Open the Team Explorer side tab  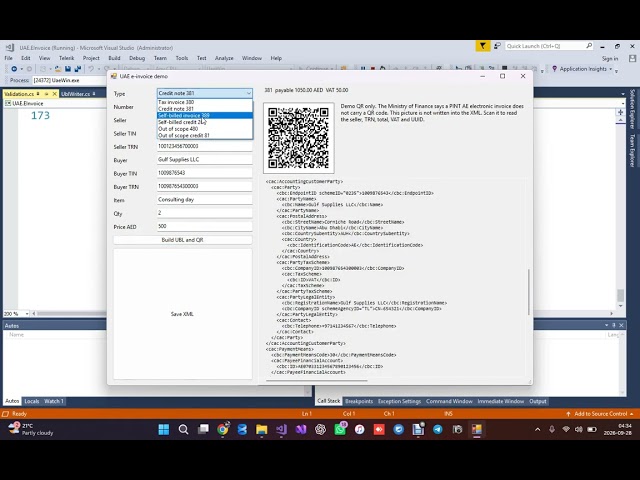click(x=633, y=150)
